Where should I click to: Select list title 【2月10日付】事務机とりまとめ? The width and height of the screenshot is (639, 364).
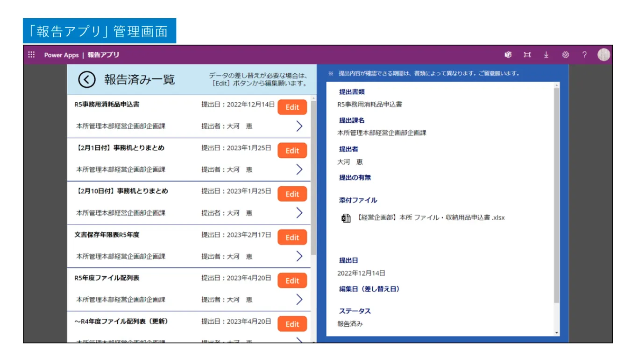pyautogui.click(x=121, y=191)
